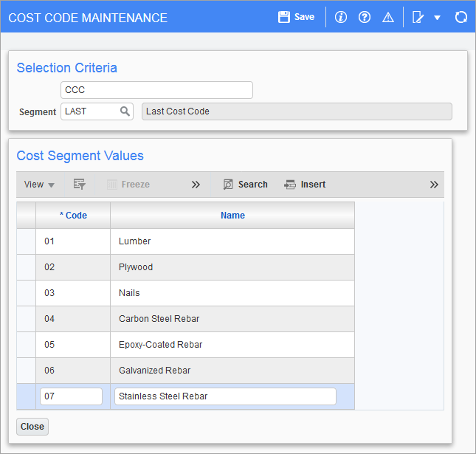Select code cell 03

73,293
